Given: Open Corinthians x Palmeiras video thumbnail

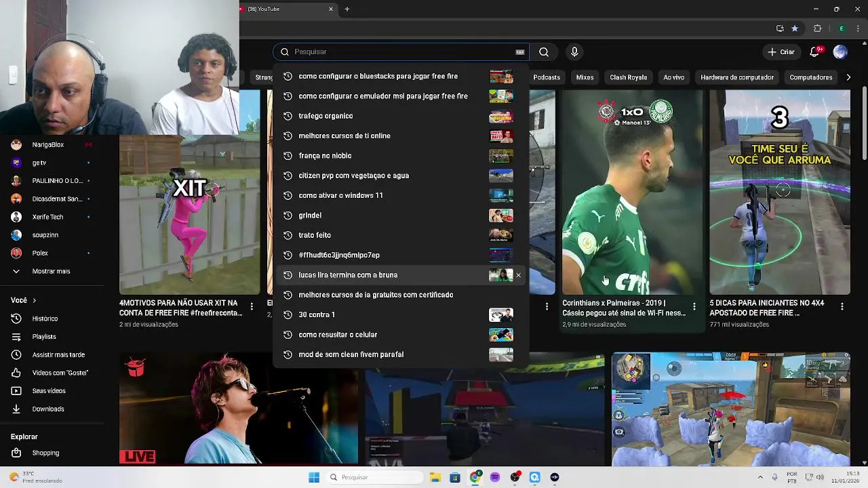Looking at the screenshot, I should click(x=632, y=192).
